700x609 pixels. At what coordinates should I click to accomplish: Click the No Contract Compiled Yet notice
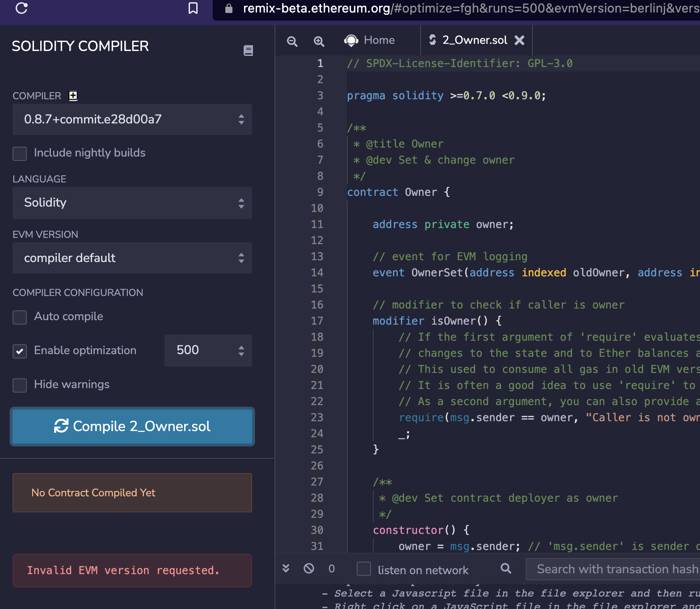click(132, 493)
